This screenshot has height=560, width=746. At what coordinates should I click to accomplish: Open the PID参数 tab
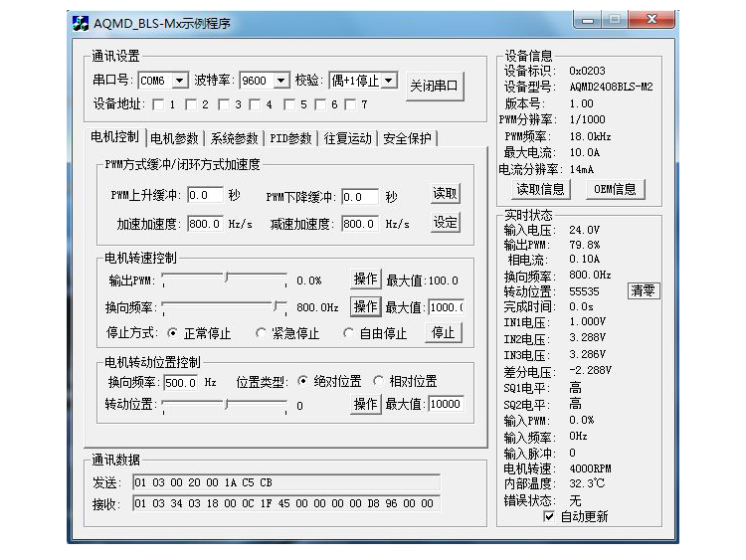coord(290,138)
